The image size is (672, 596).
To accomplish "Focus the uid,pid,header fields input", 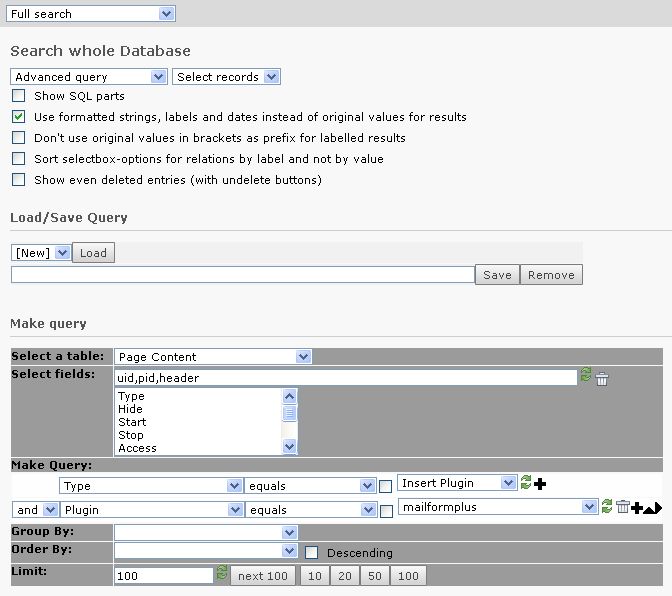I will coord(345,377).
